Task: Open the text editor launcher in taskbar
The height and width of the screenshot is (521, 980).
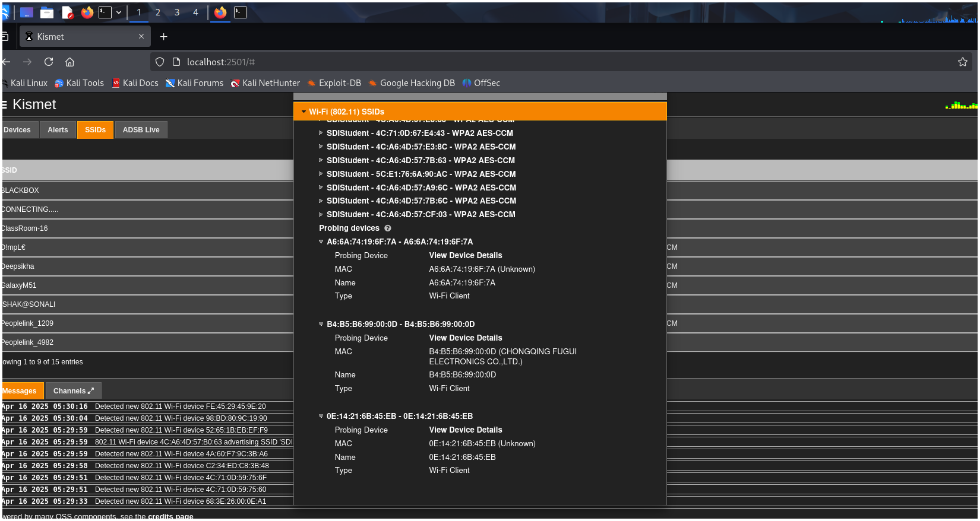Action: [67, 12]
